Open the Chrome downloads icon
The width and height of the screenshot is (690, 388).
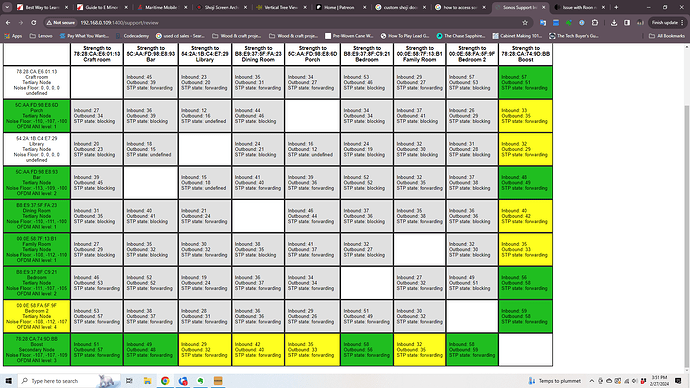(x=614, y=22)
